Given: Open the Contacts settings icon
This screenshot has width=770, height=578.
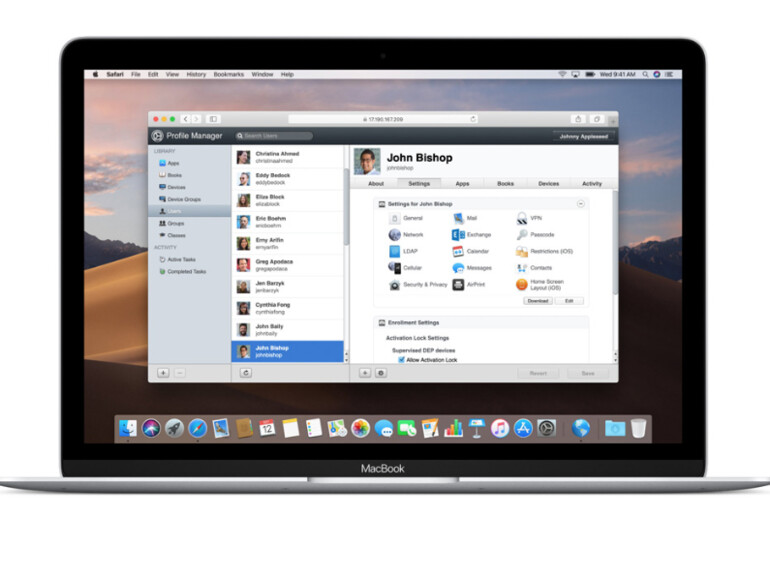Looking at the screenshot, I should 522,268.
